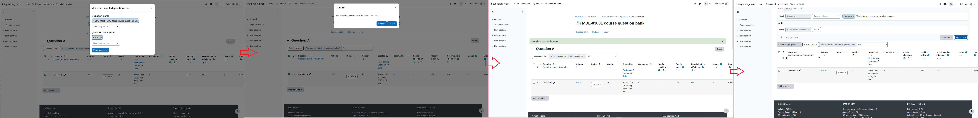This screenshot has width=980, height=118.
Task: Open Edit action menu on the Question history page
Action: pos(578,83)
